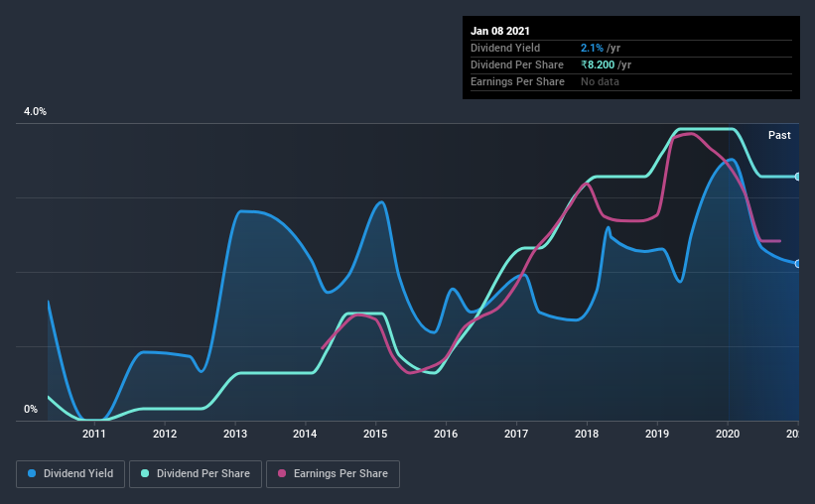Click the 2017 x-axis label
Image resolution: width=815 pixels, height=504 pixels.
516,434
